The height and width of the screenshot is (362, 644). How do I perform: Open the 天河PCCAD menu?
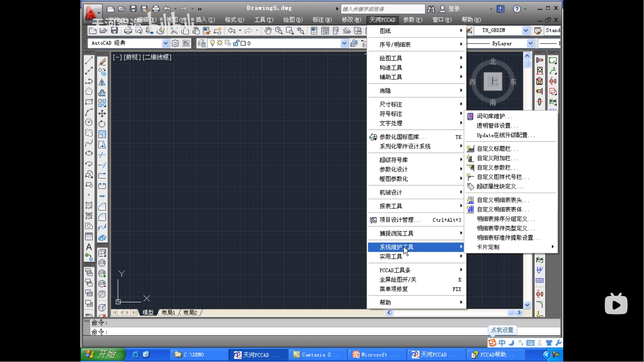pyautogui.click(x=382, y=20)
